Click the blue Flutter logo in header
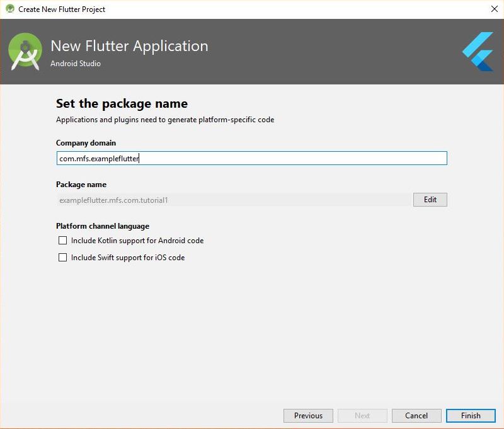 pos(478,52)
